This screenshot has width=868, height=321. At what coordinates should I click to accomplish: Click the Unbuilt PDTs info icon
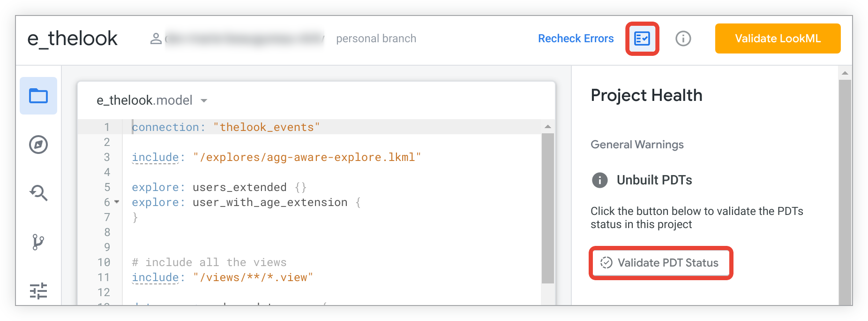pyautogui.click(x=599, y=180)
